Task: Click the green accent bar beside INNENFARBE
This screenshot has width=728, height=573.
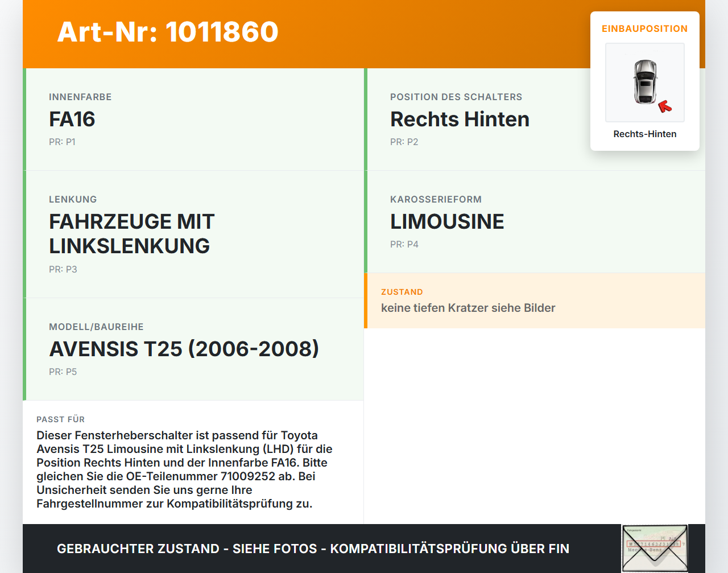Action: click(x=24, y=119)
